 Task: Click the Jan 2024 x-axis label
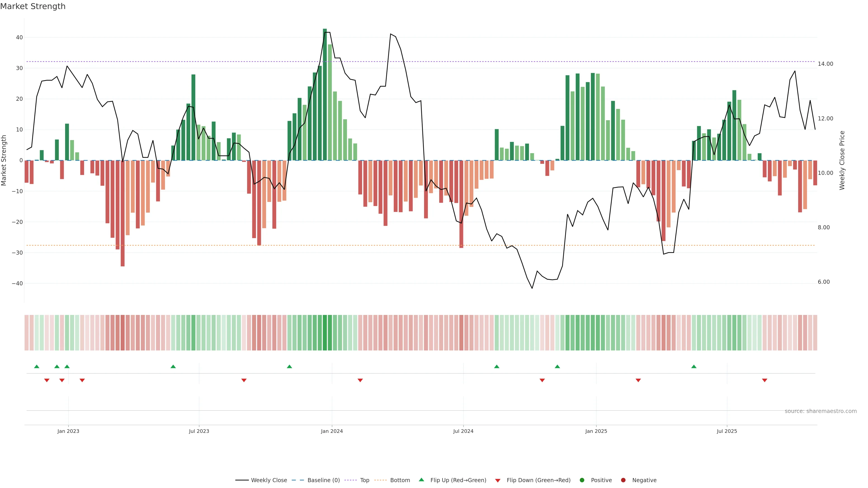click(332, 431)
